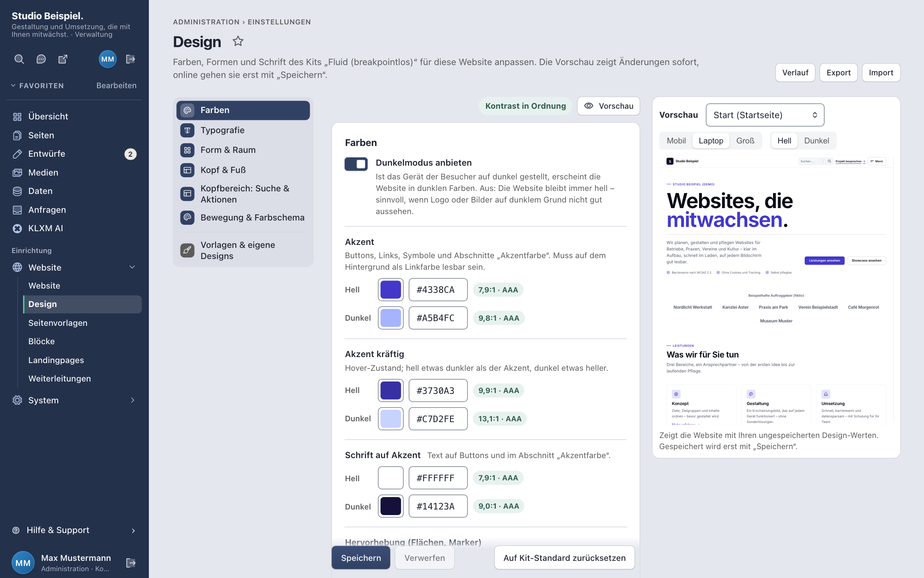Click the #14123A hex input field

438,506
